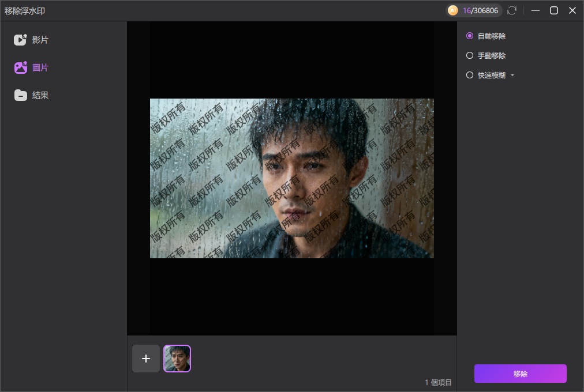Click the folder icon beside 結果
Image resolution: width=584 pixels, height=392 pixels.
tap(21, 95)
